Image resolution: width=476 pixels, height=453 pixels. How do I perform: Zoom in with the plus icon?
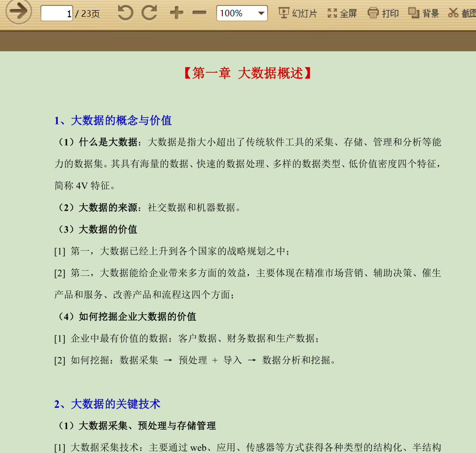177,13
